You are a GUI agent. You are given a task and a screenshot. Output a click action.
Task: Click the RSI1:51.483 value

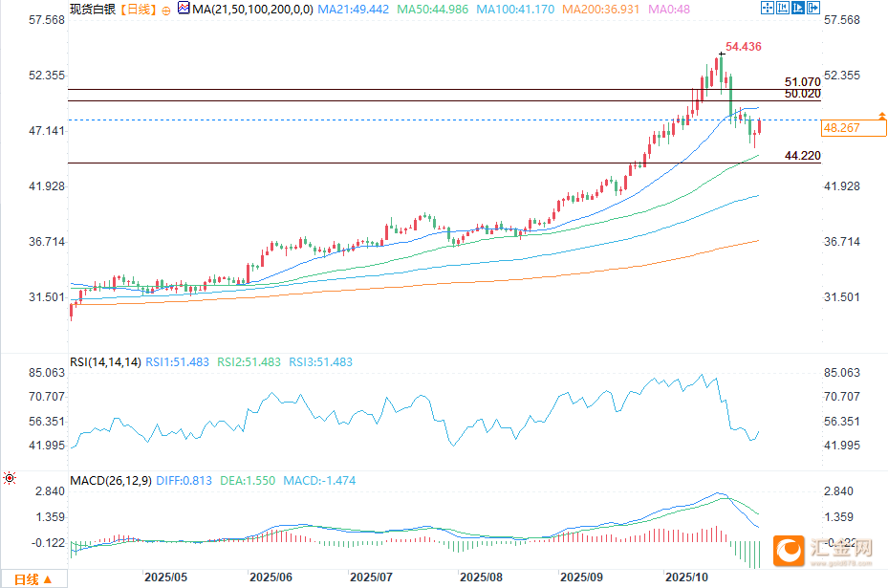(177, 362)
